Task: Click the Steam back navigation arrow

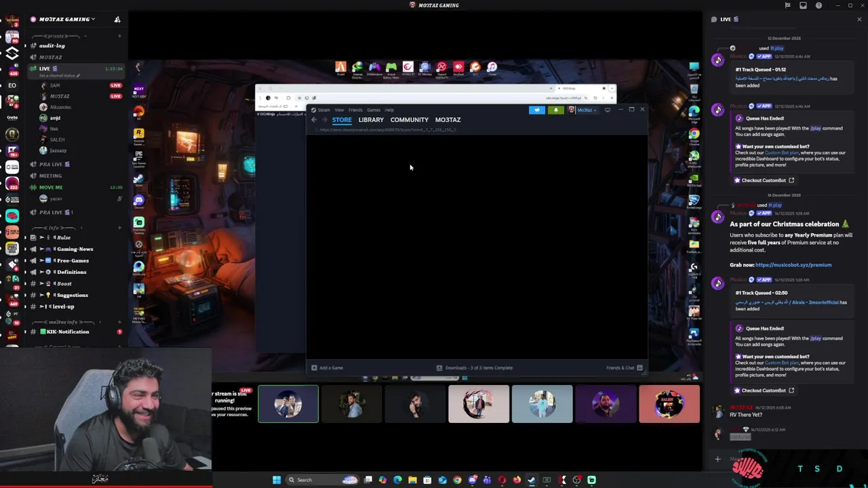Action: (x=314, y=120)
